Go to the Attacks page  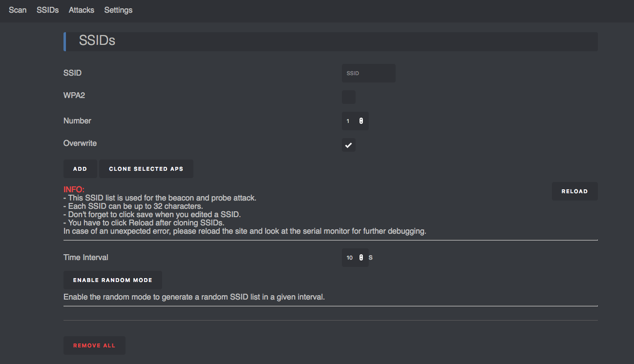(x=81, y=10)
